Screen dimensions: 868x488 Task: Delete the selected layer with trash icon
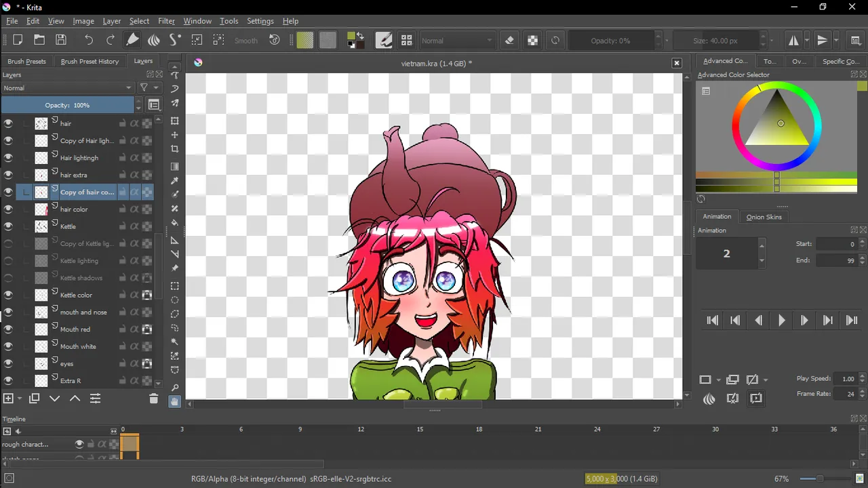(154, 399)
